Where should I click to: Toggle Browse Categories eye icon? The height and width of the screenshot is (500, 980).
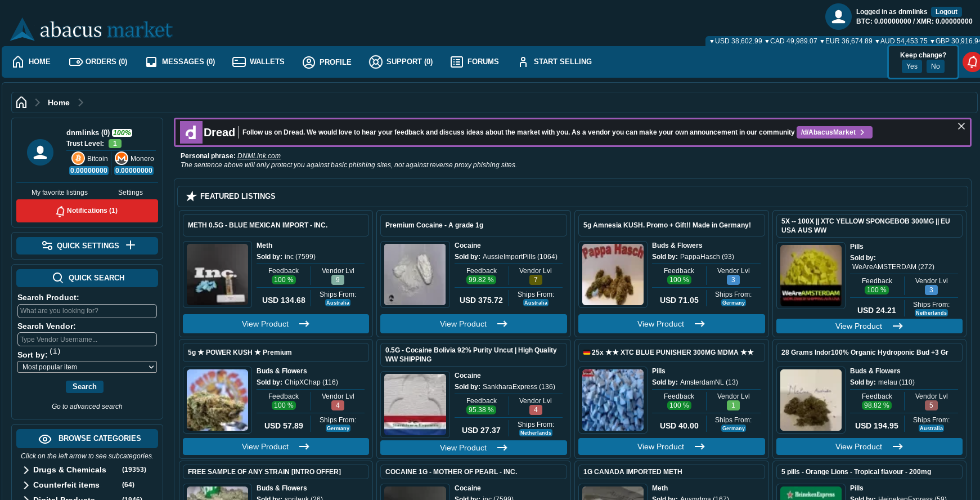[45, 439]
